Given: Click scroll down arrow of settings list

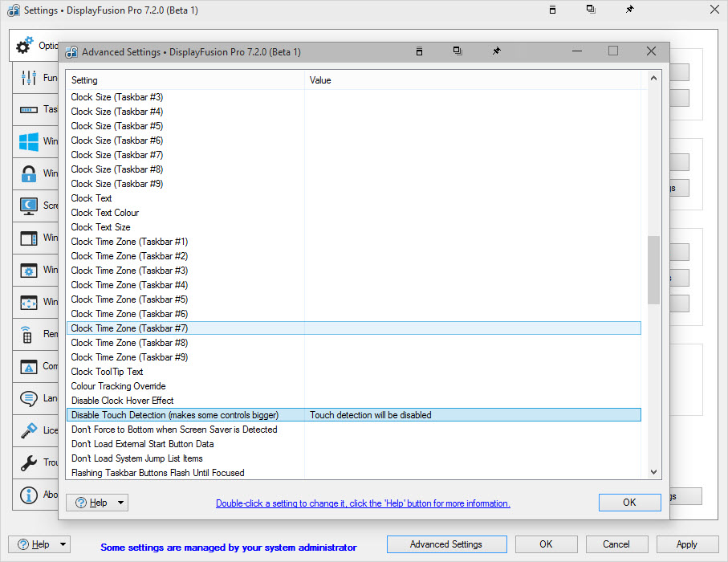Looking at the screenshot, I should (653, 473).
